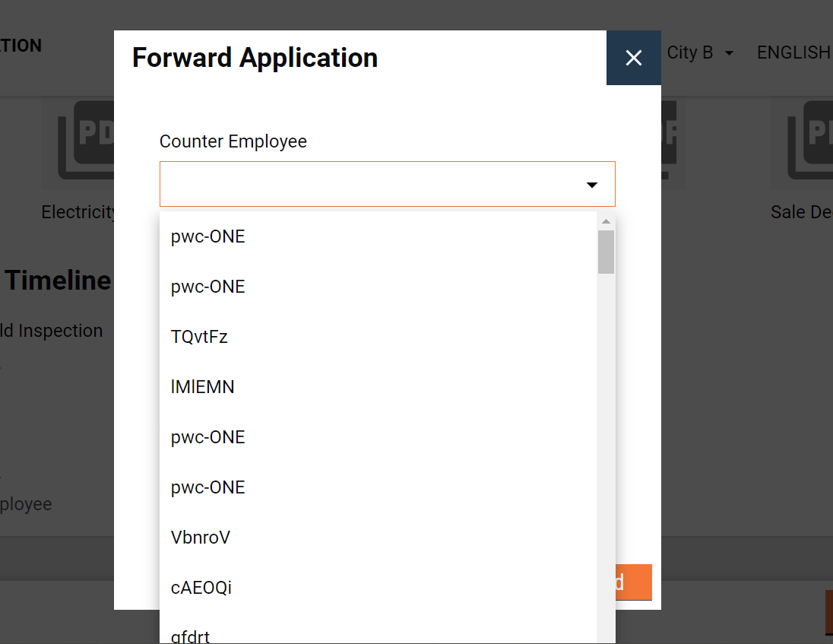Select the topmost pwc-ONE option
833x644 pixels.
[x=208, y=236]
